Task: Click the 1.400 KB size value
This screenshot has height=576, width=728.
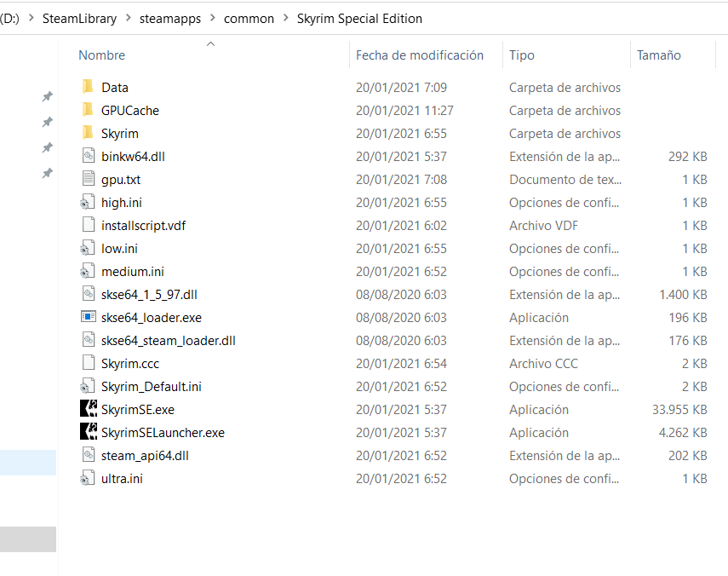Action: [684, 295]
